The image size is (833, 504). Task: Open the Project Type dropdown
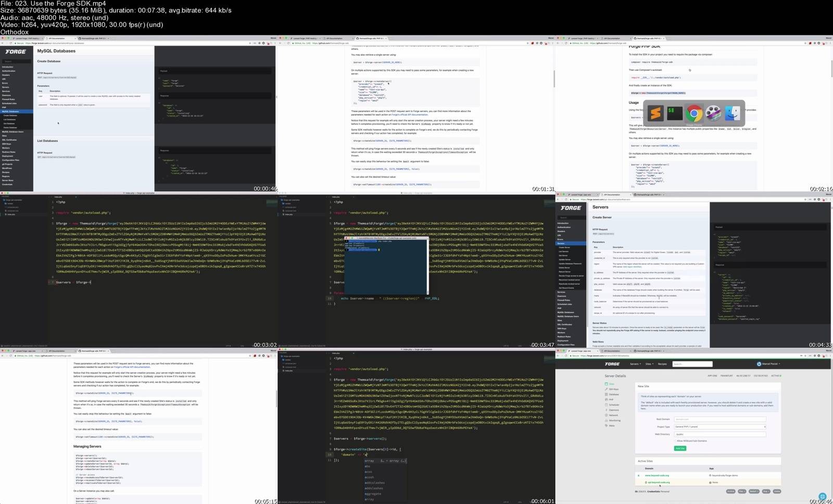coord(720,426)
